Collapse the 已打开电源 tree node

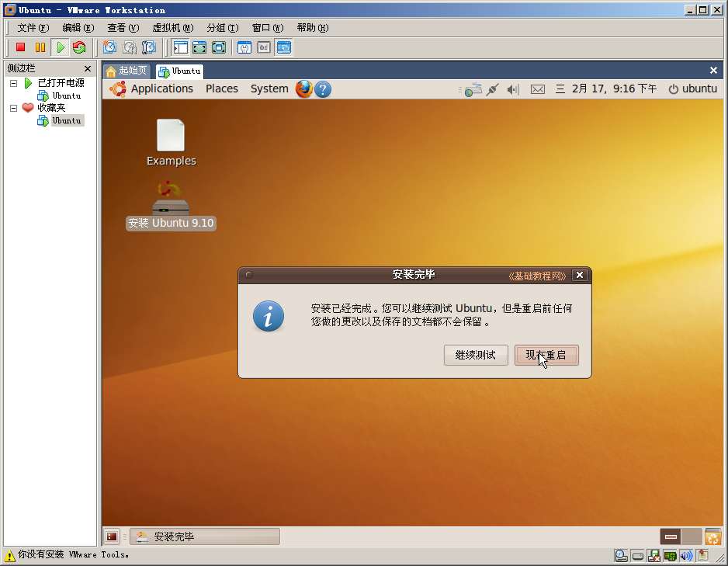point(13,83)
